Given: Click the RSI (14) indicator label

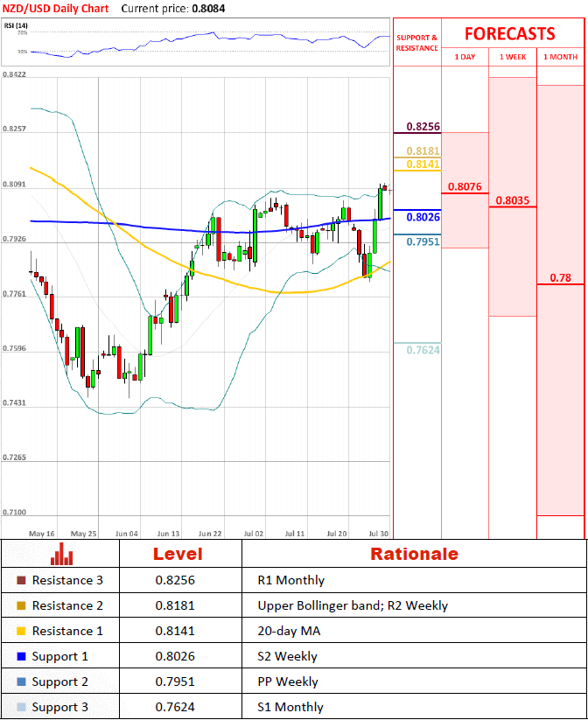Looking at the screenshot, I should 17,25.
